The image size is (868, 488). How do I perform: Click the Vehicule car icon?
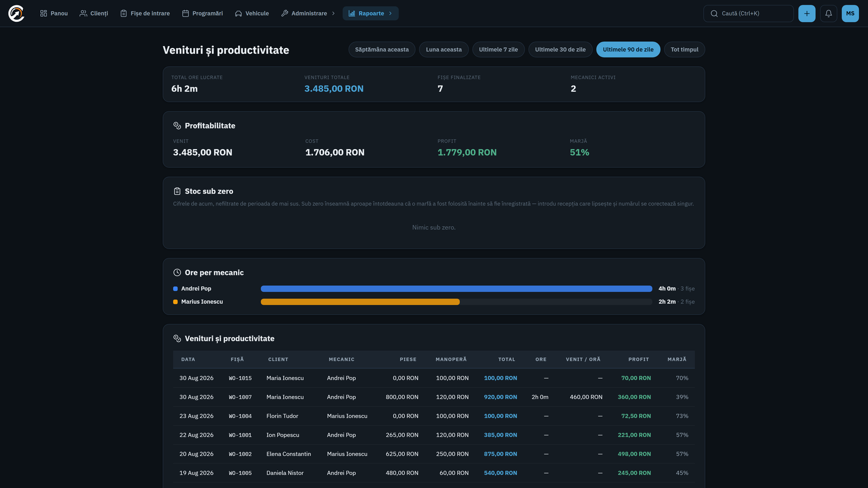(238, 14)
